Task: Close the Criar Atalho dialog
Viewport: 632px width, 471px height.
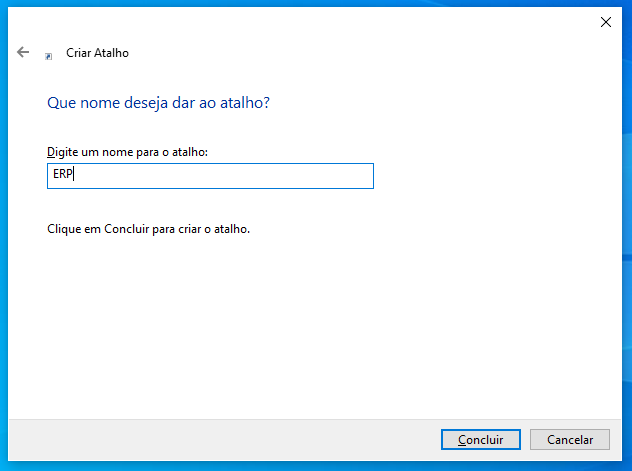Action: 605,22
